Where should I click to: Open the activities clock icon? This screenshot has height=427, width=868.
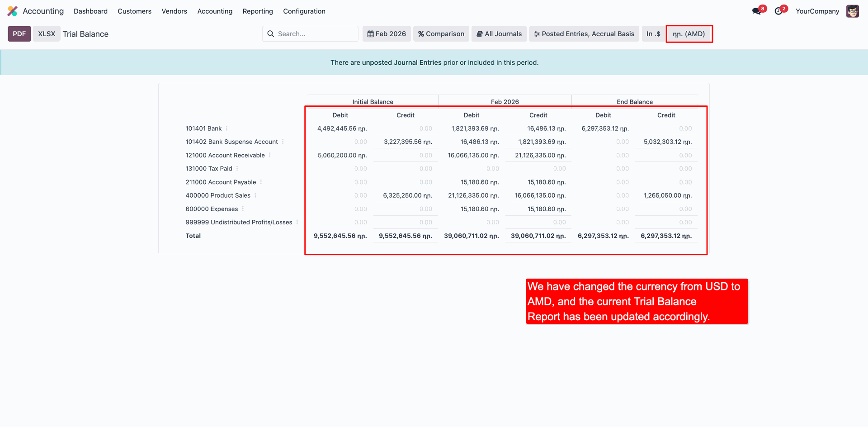coord(778,11)
